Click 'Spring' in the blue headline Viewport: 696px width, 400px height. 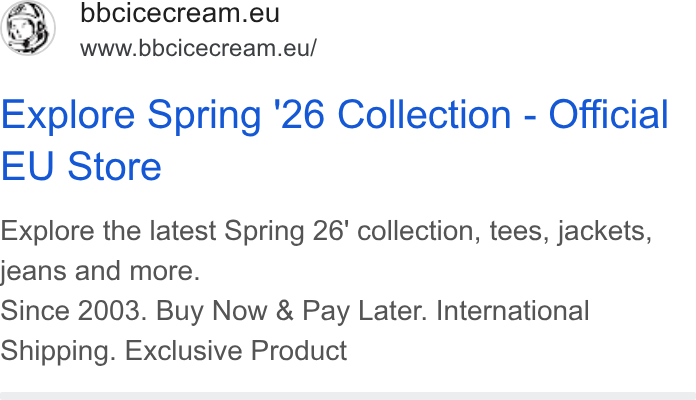click(204, 115)
